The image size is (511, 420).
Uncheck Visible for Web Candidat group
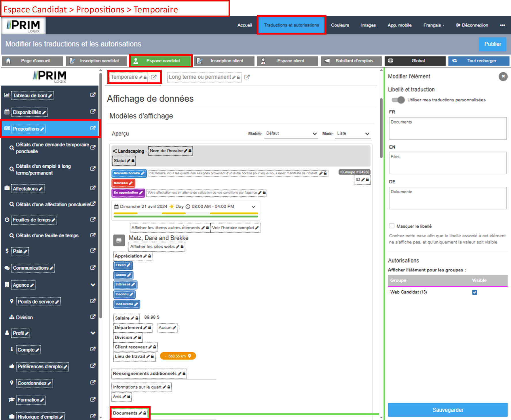[475, 292]
